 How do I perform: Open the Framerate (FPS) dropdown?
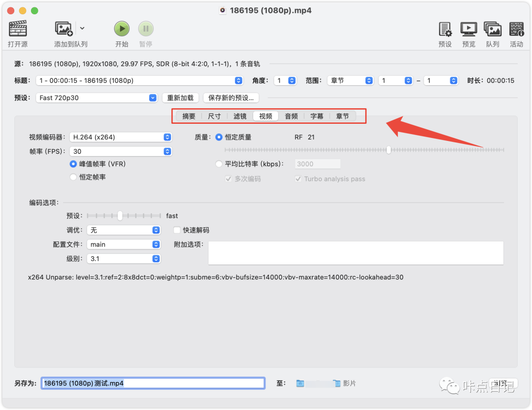[x=120, y=152]
